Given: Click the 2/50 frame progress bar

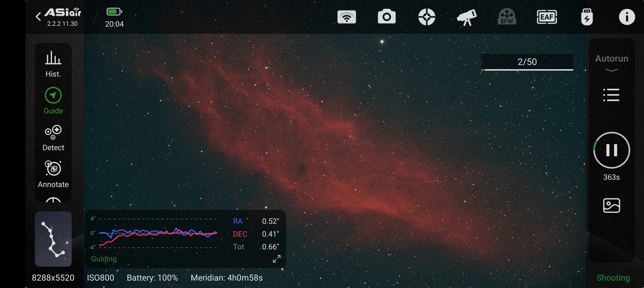Looking at the screenshot, I should (x=527, y=62).
